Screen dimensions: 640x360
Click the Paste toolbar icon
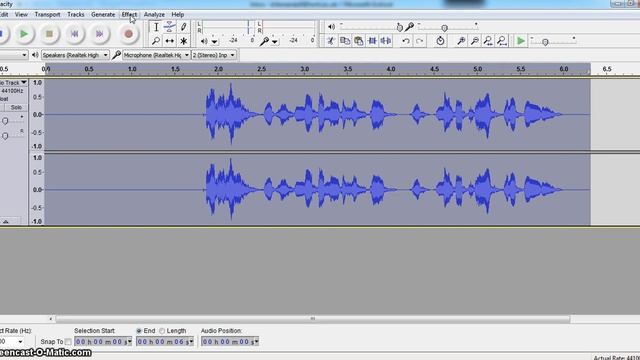click(358, 41)
